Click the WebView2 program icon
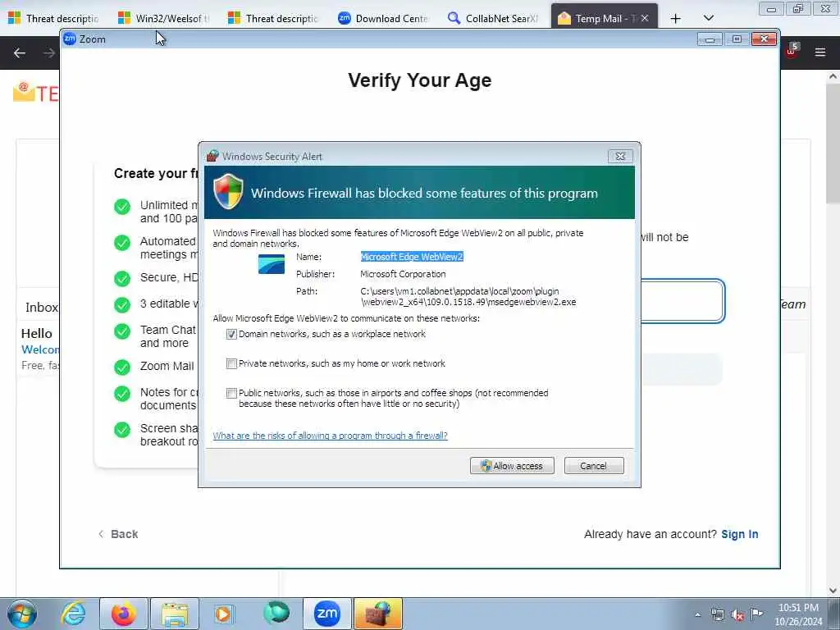 272,264
